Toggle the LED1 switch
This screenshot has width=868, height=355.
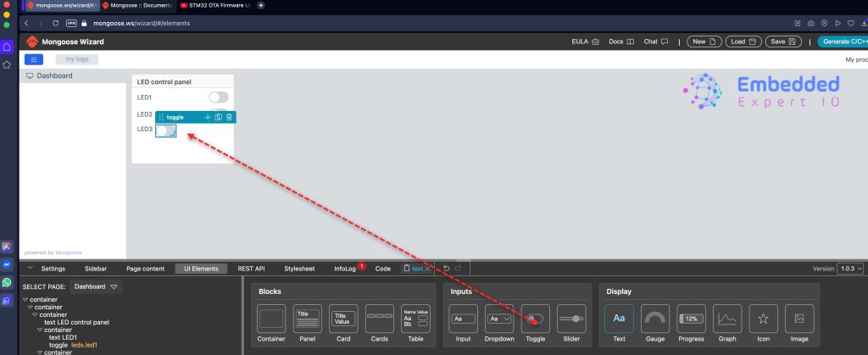(x=218, y=98)
